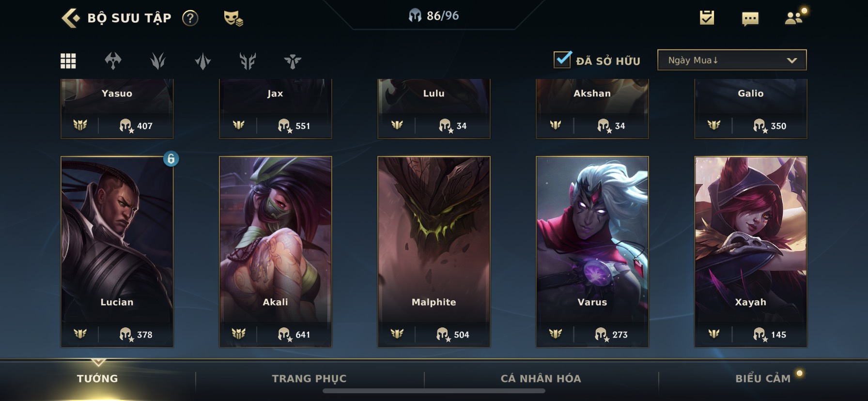Select the Akali champion card

click(x=275, y=251)
